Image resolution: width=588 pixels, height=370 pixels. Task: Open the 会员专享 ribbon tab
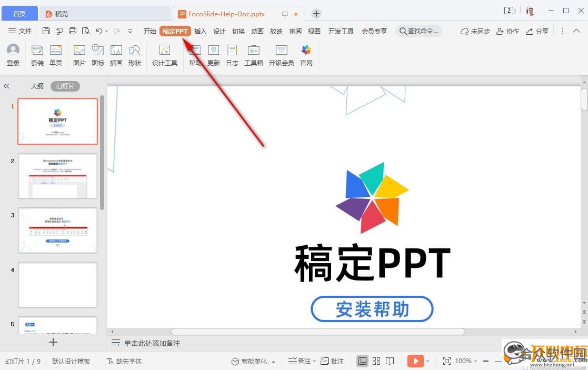pos(374,32)
